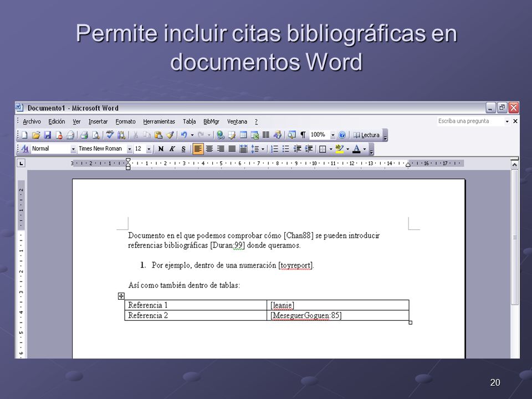Image resolution: width=532 pixels, height=399 pixels.
Task: Open the Herramientas menu
Action: tap(159, 121)
